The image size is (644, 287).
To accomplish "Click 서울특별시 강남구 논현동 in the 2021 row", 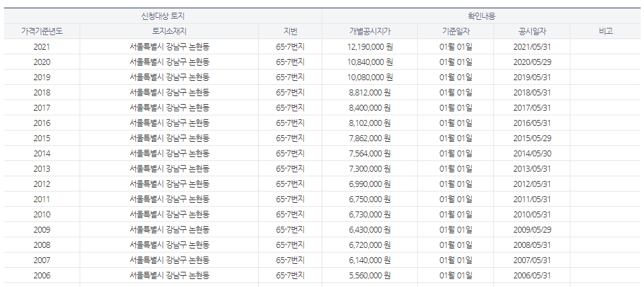I will pyautogui.click(x=169, y=47).
